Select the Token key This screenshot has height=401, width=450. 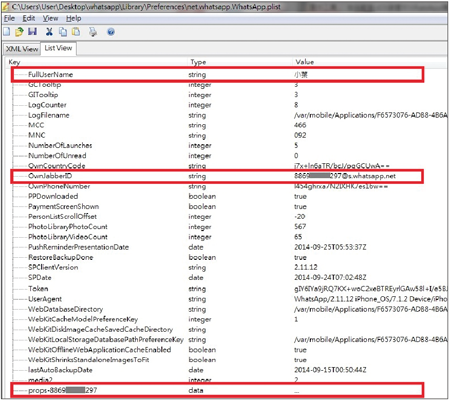coord(38,289)
